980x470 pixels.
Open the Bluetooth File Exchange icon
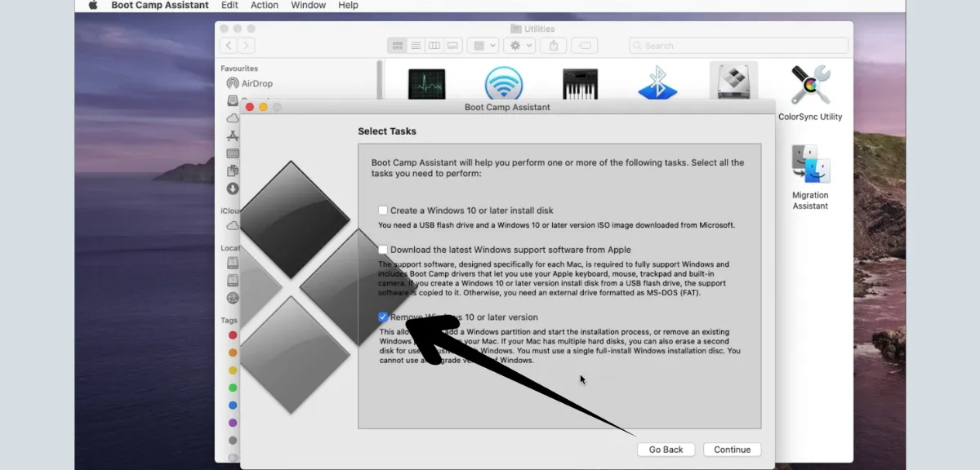point(657,84)
